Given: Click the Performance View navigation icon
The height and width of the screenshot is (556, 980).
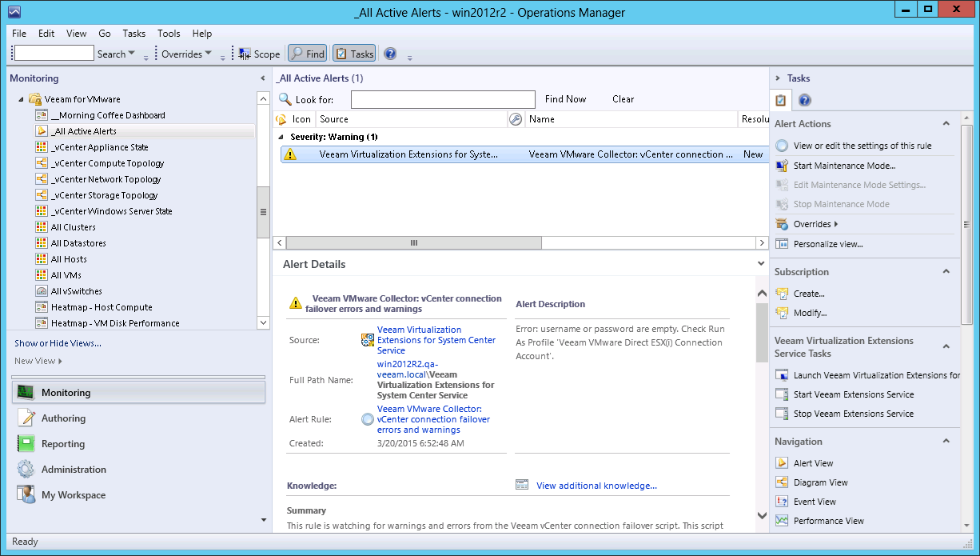Looking at the screenshot, I should (x=781, y=521).
